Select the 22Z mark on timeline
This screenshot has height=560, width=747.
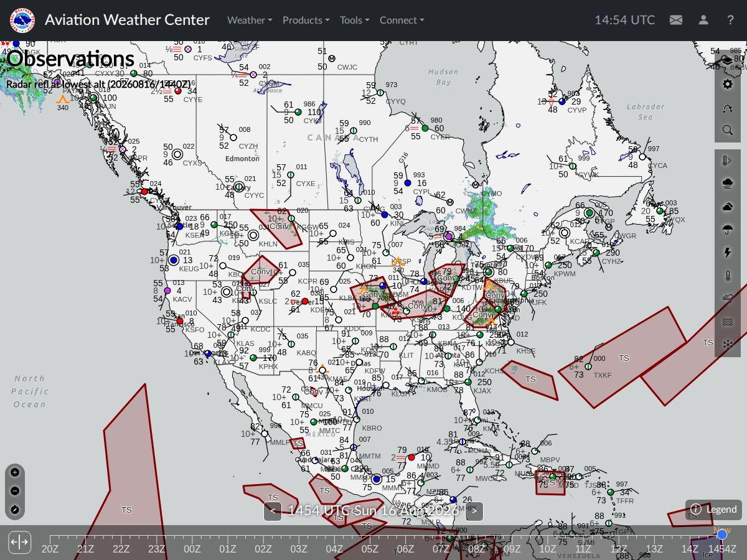tap(121, 549)
